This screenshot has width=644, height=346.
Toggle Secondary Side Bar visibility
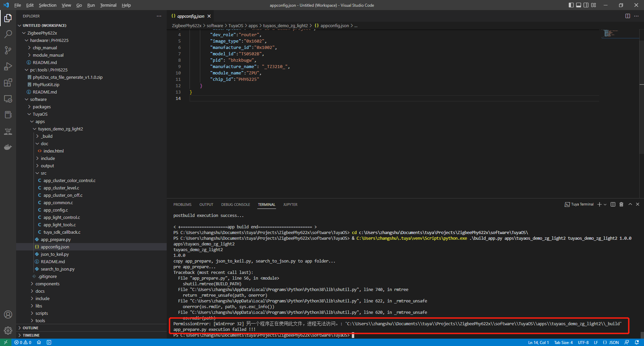[x=586, y=5]
